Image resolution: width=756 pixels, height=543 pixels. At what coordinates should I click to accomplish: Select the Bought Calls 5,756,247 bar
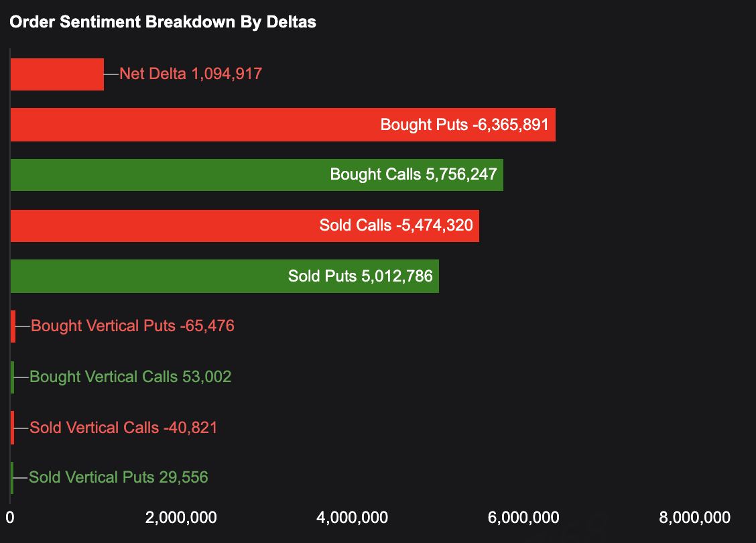[x=257, y=175]
